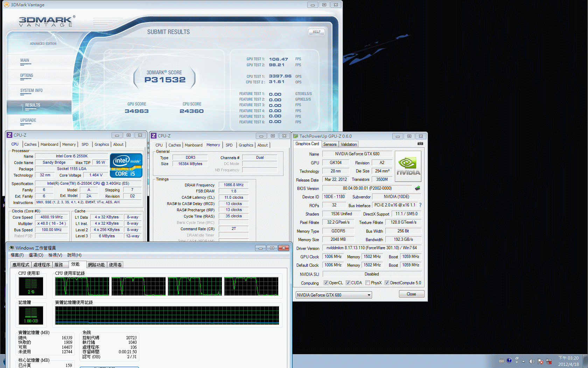Click the language bar options arrow

(x=517, y=362)
